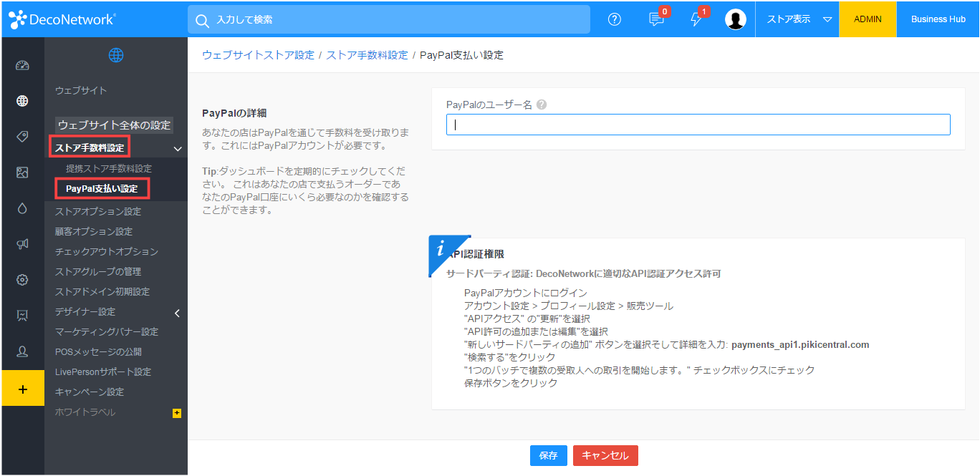Open ストアドメイン初期設定 menu item
This screenshot has width=980, height=476.
[x=102, y=292]
